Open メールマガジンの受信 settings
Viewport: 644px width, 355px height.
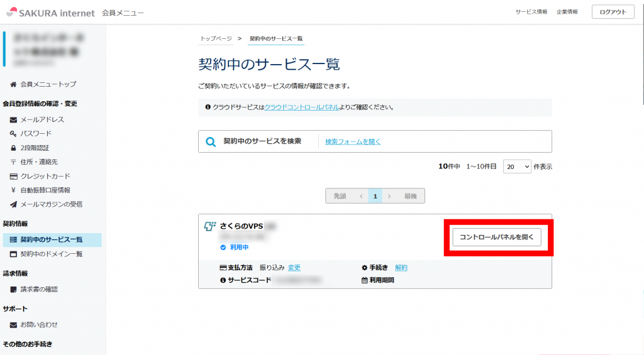point(51,204)
